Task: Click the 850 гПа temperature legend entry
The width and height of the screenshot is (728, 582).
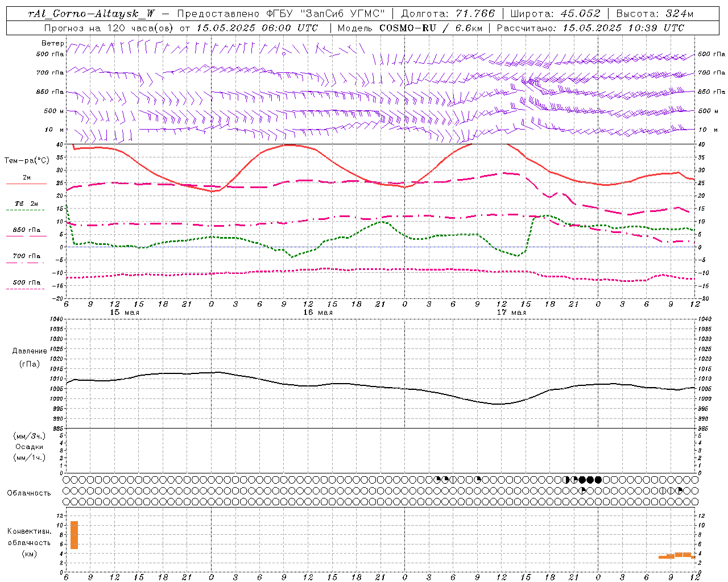Action: pyautogui.click(x=26, y=230)
